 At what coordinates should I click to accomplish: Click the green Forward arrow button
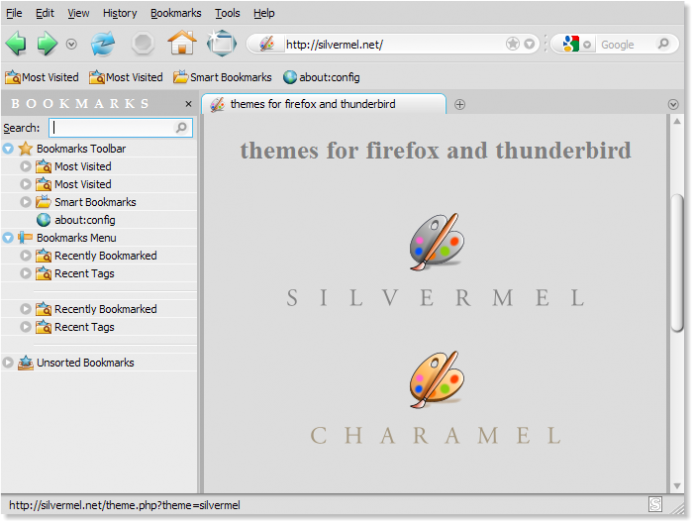(x=47, y=44)
